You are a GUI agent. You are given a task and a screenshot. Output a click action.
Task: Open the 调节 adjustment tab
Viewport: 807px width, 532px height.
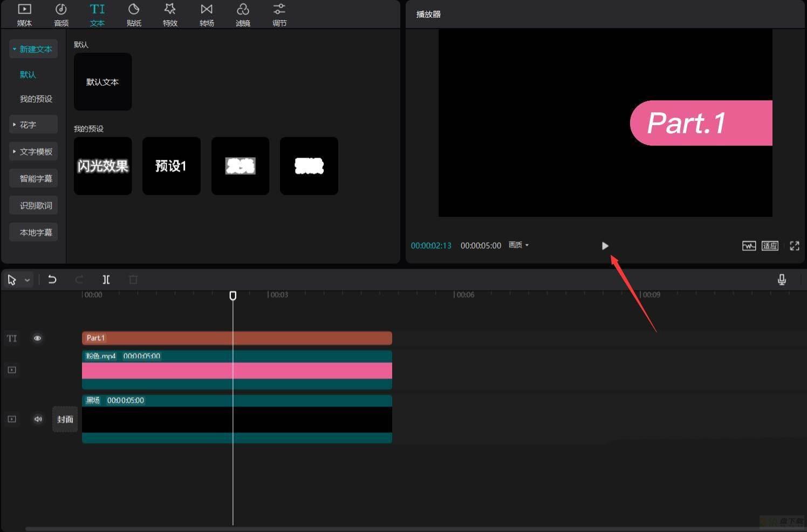[x=279, y=15]
